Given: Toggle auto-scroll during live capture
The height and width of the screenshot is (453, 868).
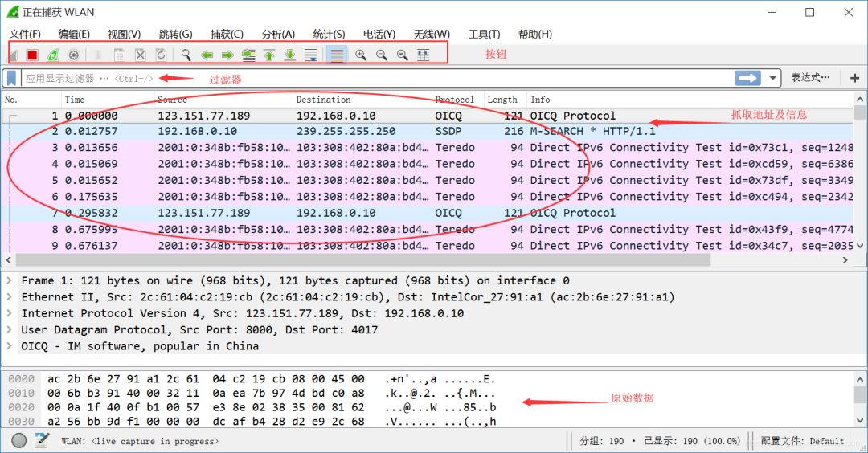Looking at the screenshot, I should 311,55.
